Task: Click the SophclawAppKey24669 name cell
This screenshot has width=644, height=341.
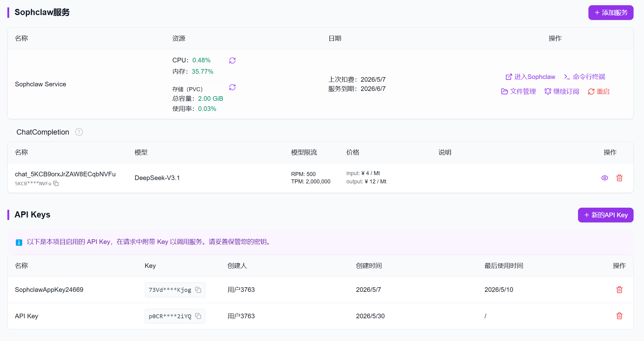Action: point(49,290)
